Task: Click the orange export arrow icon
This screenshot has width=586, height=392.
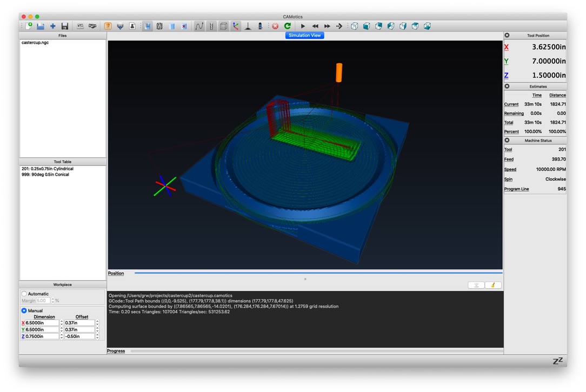Action: click(108, 26)
